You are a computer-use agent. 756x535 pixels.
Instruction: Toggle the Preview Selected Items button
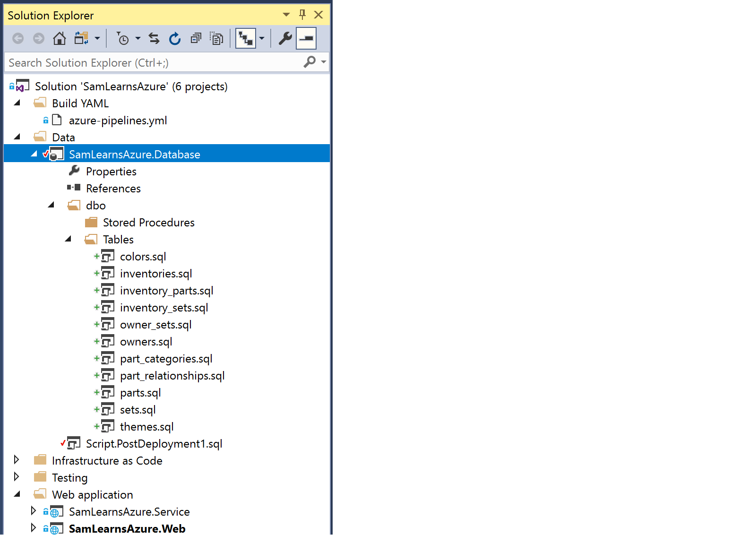[306, 38]
